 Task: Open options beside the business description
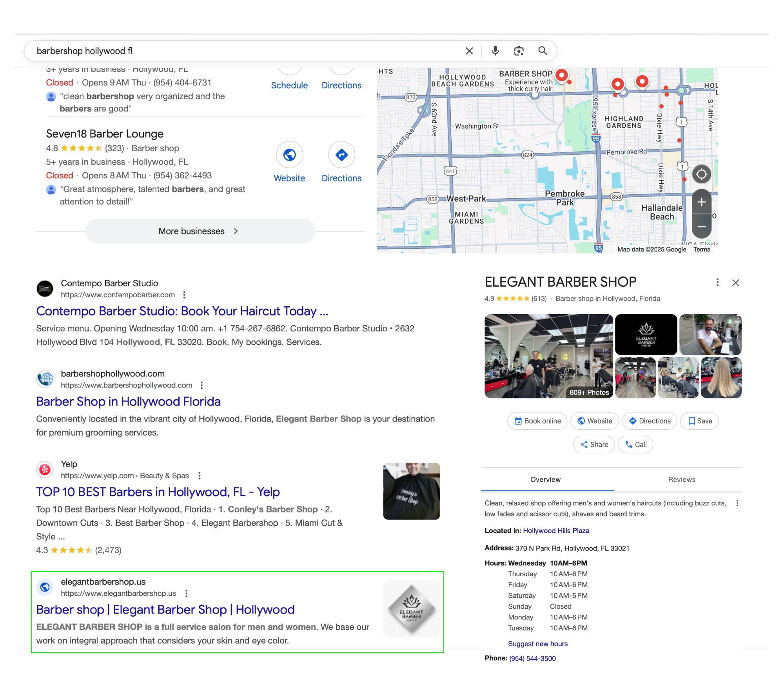(x=737, y=503)
